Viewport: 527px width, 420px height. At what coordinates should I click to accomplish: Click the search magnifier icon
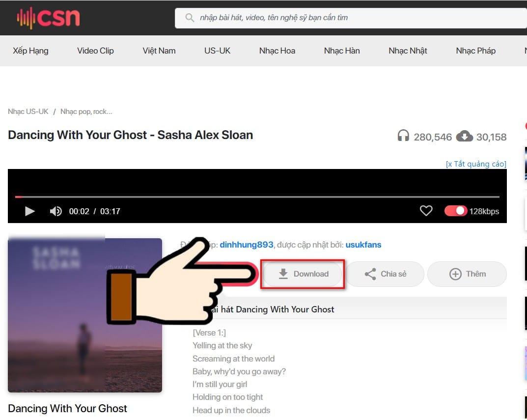[190, 18]
